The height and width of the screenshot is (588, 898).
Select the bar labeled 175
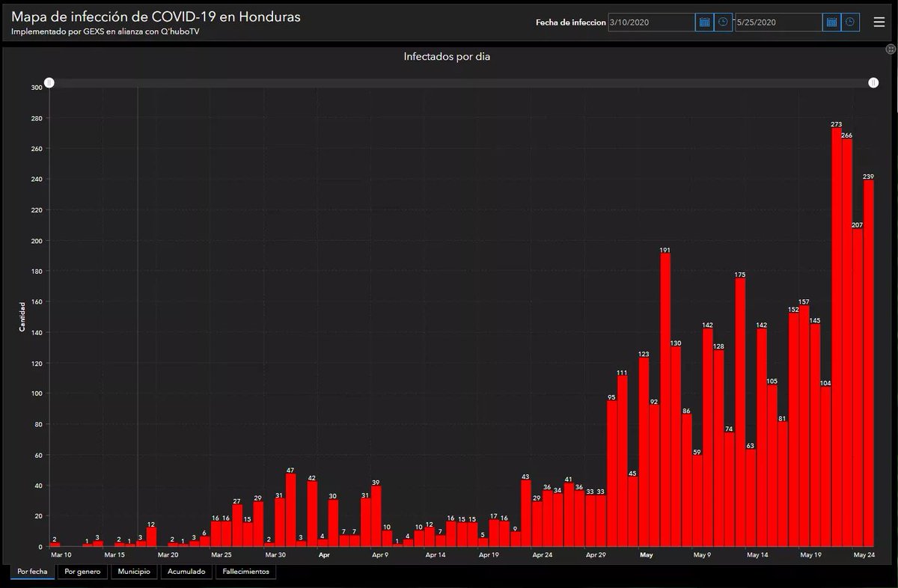pyautogui.click(x=740, y=413)
